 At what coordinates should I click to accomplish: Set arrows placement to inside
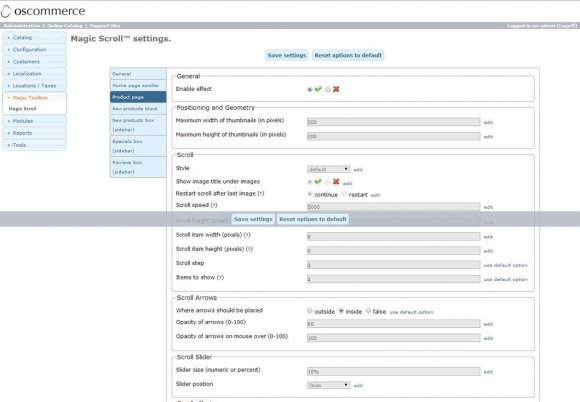pos(341,311)
